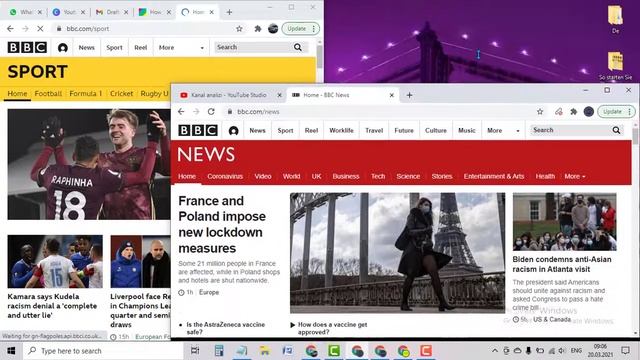
Task: Open Coronavirus section in News navigation
Action: click(225, 176)
